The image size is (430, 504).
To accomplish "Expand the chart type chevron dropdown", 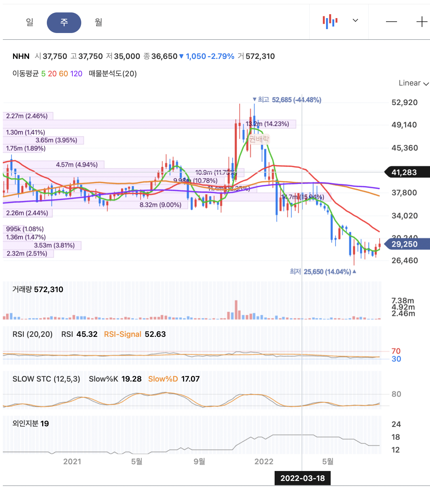I will 355,21.
